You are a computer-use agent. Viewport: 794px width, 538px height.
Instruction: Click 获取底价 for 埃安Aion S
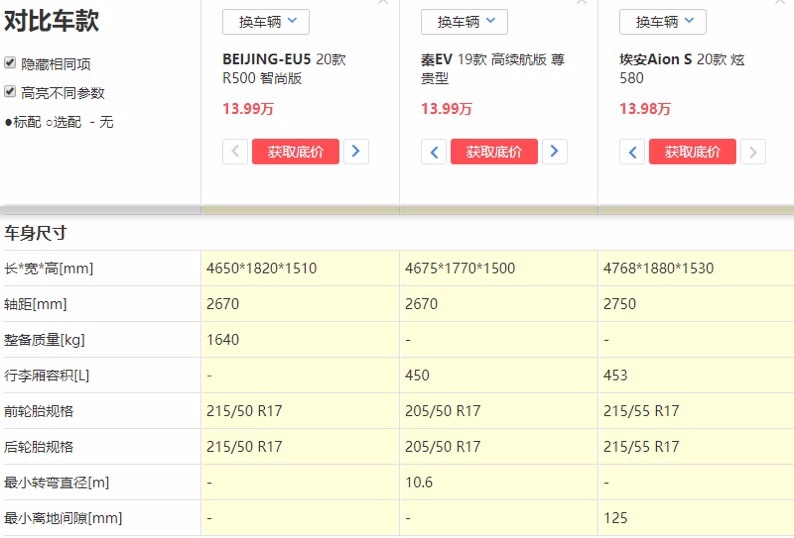click(693, 151)
